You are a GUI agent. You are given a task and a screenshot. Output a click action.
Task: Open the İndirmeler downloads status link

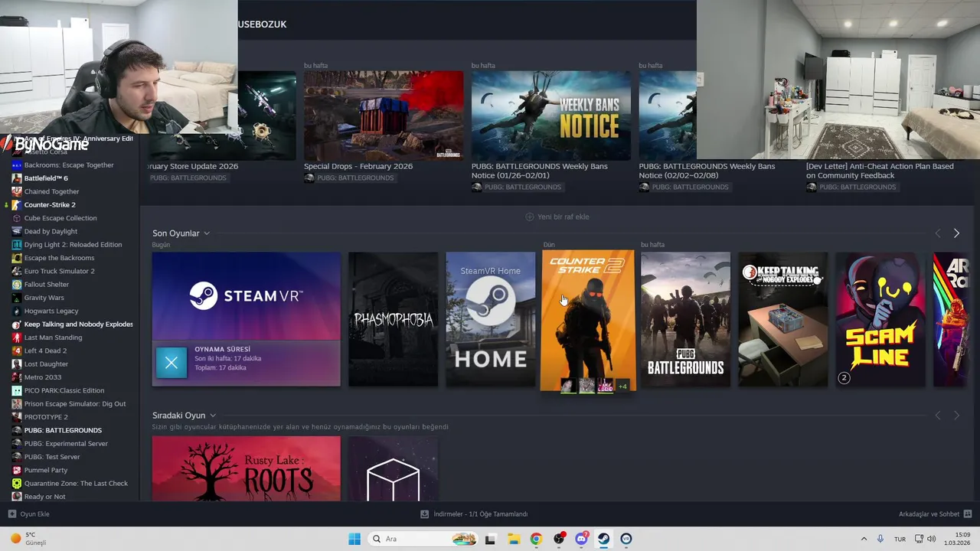(480, 514)
